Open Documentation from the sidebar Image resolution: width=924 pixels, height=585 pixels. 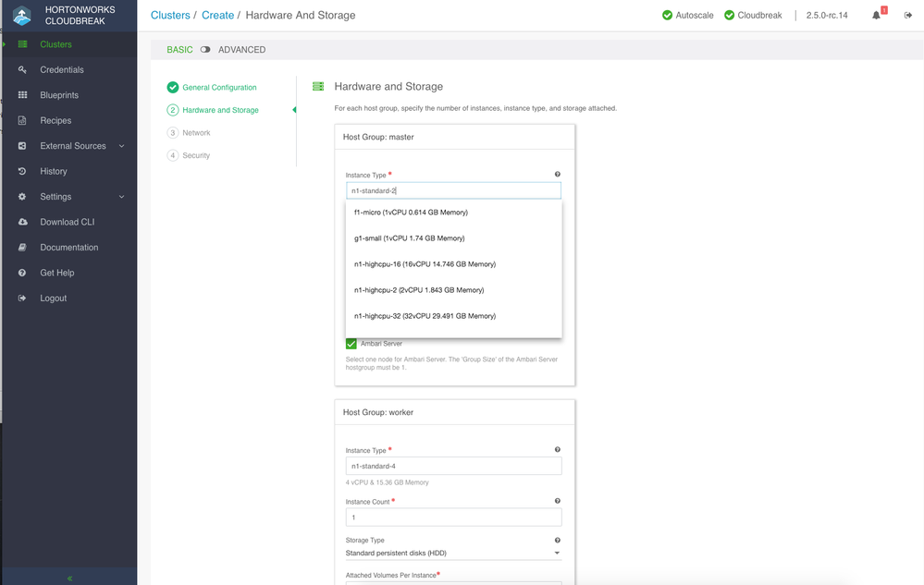pos(68,248)
